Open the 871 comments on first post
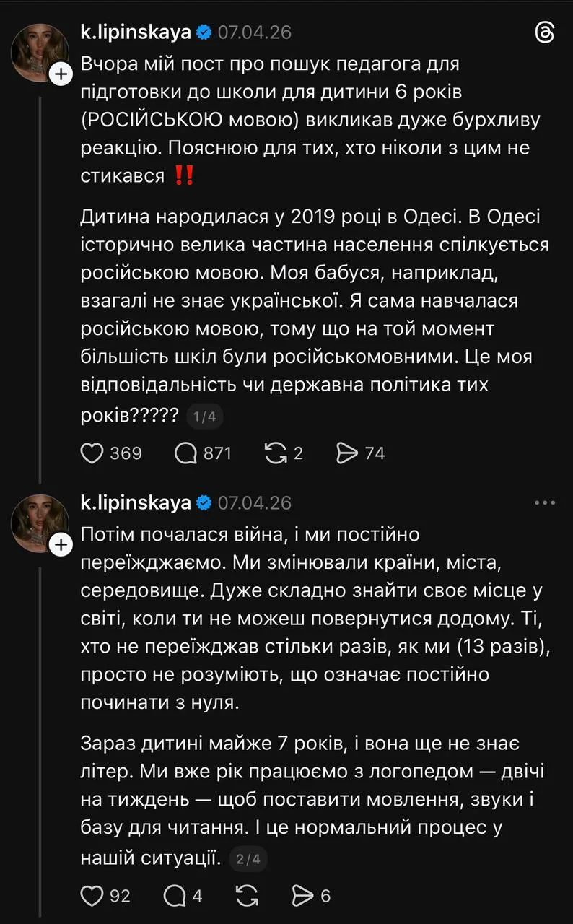Screen dimensions: 573x924 click(x=186, y=453)
